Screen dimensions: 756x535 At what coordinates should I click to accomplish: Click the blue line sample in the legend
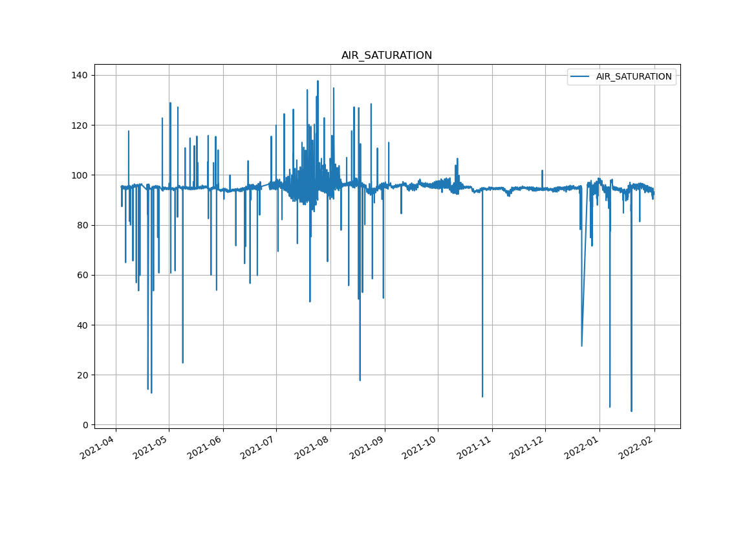pos(580,77)
